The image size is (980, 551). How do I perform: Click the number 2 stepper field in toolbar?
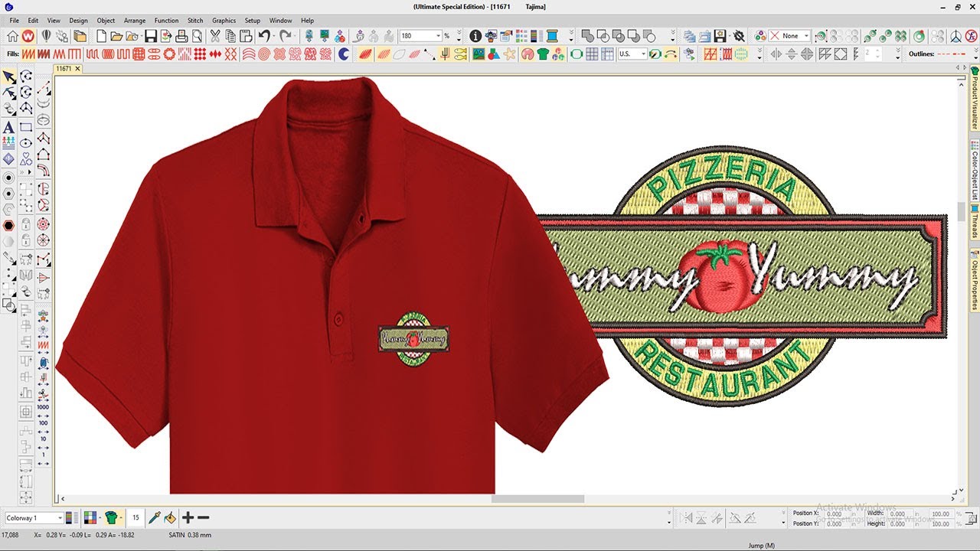[x=872, y=54]
